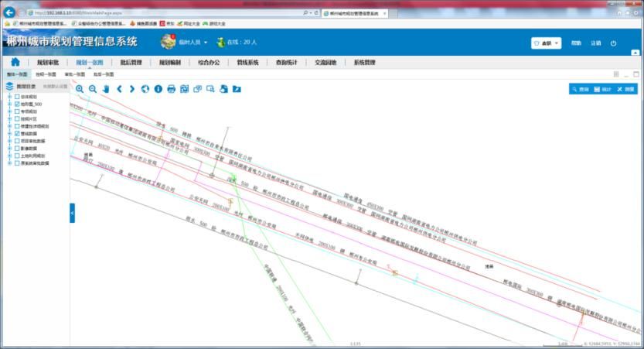Image resolution: width=644 pixels, height=349 pixels.
Task: Expand the 总体规划 tree node
Action: point(9,97)
